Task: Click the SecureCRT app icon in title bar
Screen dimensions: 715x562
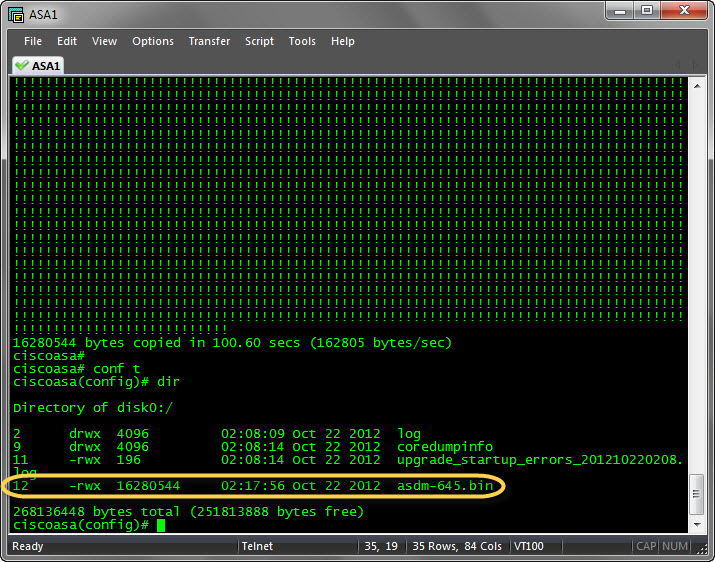Action: (16, 15)
